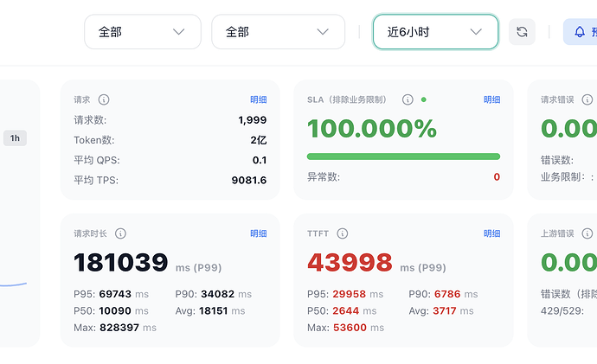Click request duration P95 value 69743
597x364 pixels.
tap(115, 294)
